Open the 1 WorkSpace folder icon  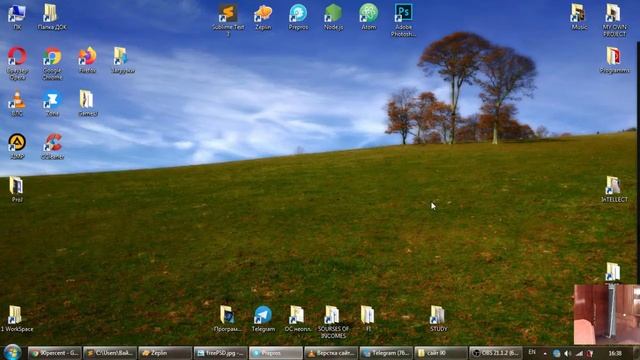click(x=17, y=318)
